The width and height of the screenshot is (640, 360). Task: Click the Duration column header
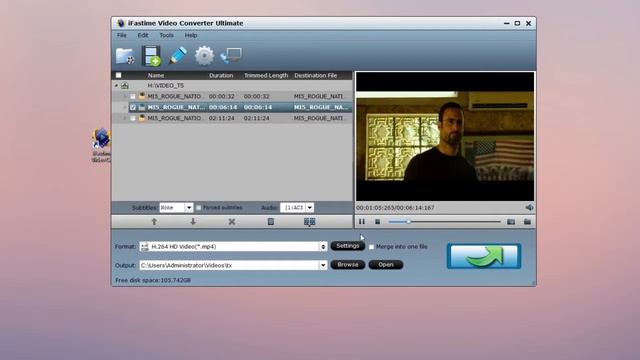221,76
